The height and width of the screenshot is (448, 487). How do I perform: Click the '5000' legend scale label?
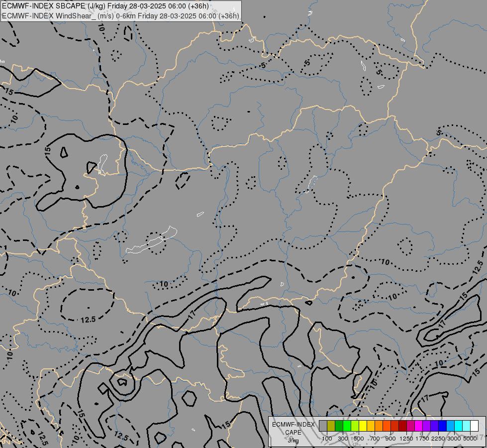point(470,439)
